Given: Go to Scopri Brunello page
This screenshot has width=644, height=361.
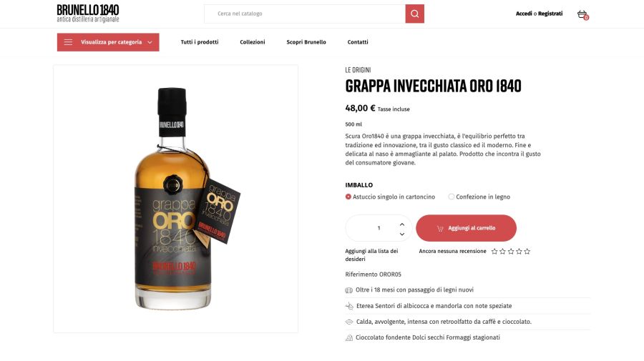Looking at the screenshot, I should [x=306, y=42].
